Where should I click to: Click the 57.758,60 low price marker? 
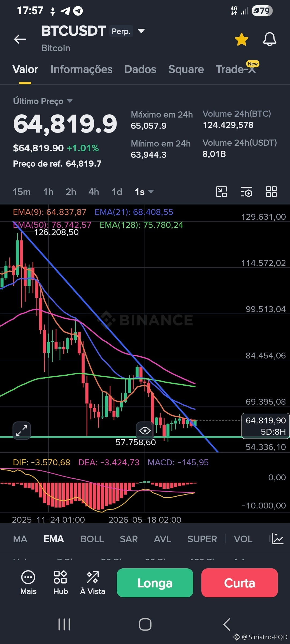[x=136, y=442]
